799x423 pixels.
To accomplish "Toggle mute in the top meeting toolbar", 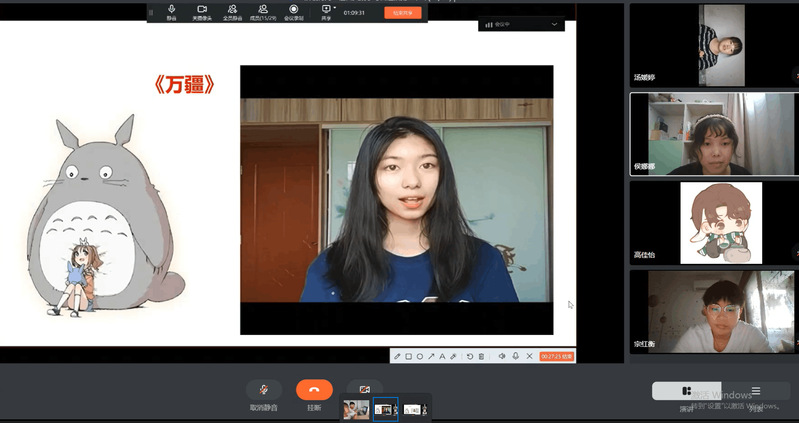I will coord(172,12).
